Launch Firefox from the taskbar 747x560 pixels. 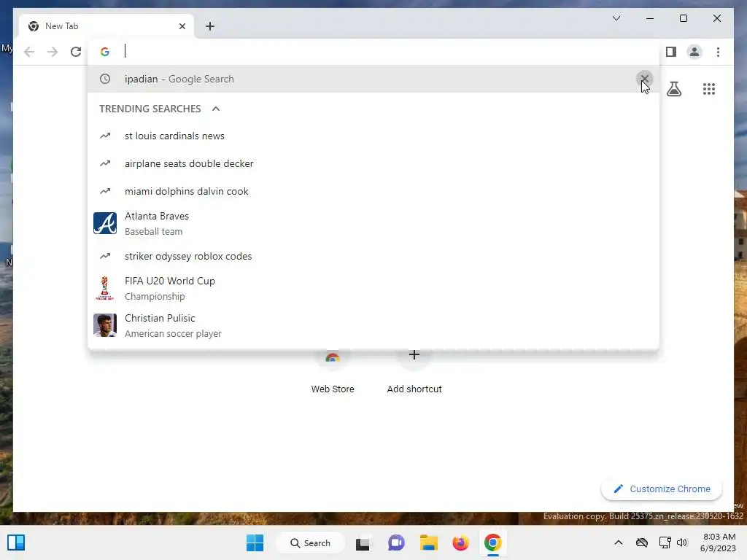(x=461, y=542)
